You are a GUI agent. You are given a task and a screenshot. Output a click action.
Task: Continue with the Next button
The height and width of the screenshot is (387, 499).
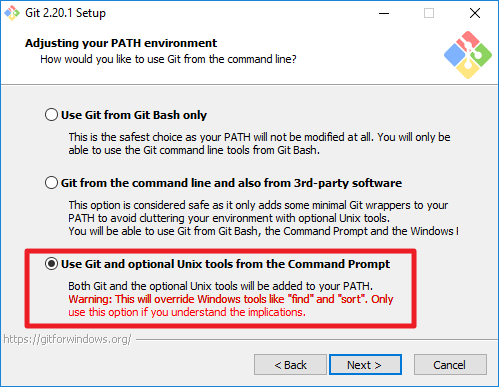tap(365, 365)
